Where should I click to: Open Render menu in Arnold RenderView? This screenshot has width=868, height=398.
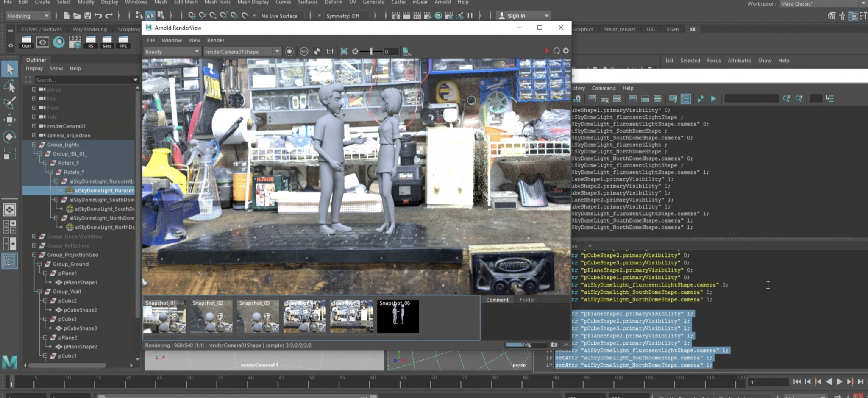coord(215,40)
